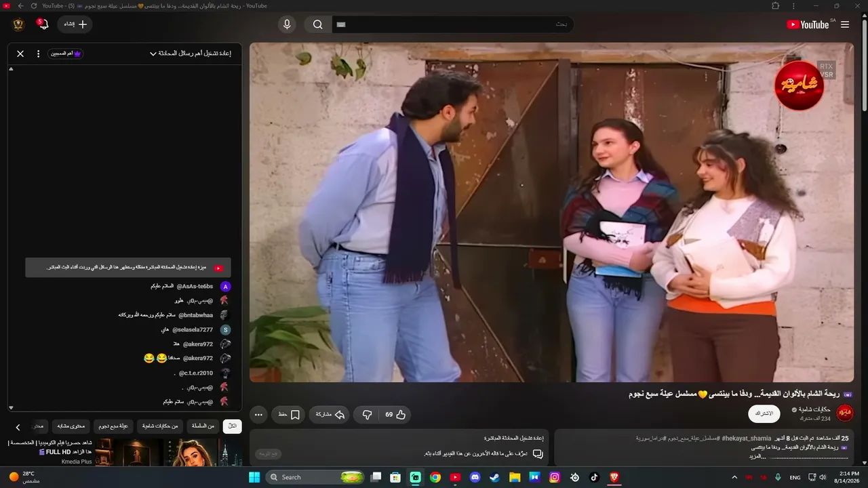This screenshot has height=488, width=868.
Task: Switch to Brave browser on the taskbar
Action: 614,477
